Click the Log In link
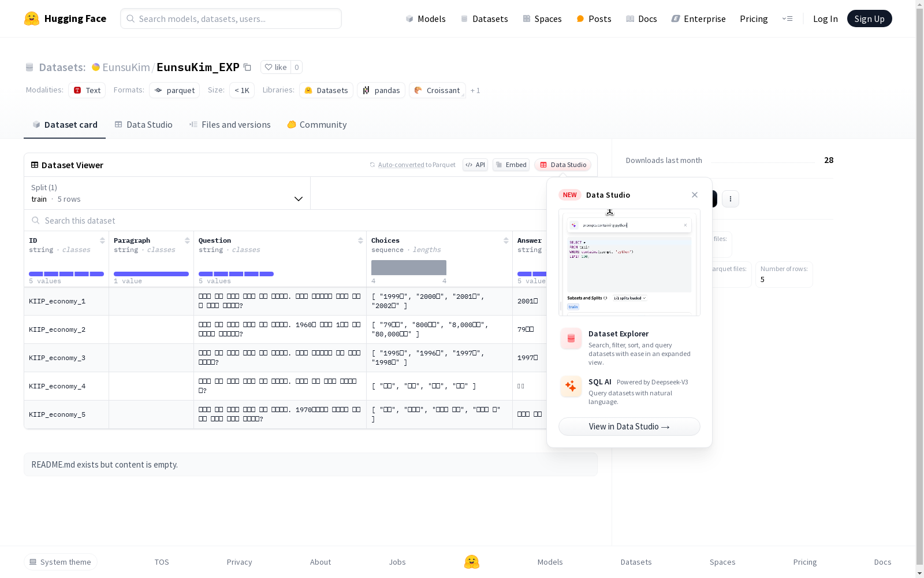 [825, 18]
